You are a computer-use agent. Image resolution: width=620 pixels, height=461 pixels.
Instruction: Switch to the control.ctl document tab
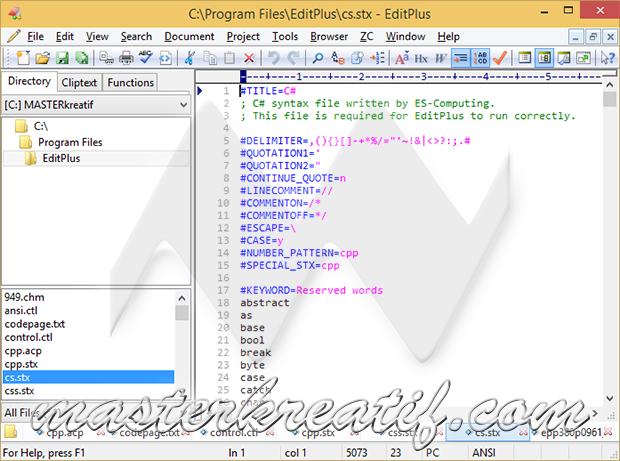[234, 433]
